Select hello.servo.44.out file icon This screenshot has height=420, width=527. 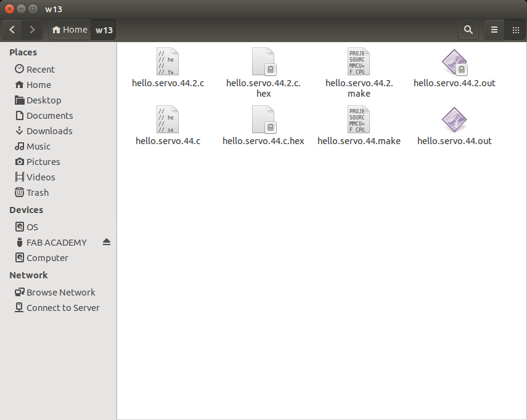tap(454, 119)
